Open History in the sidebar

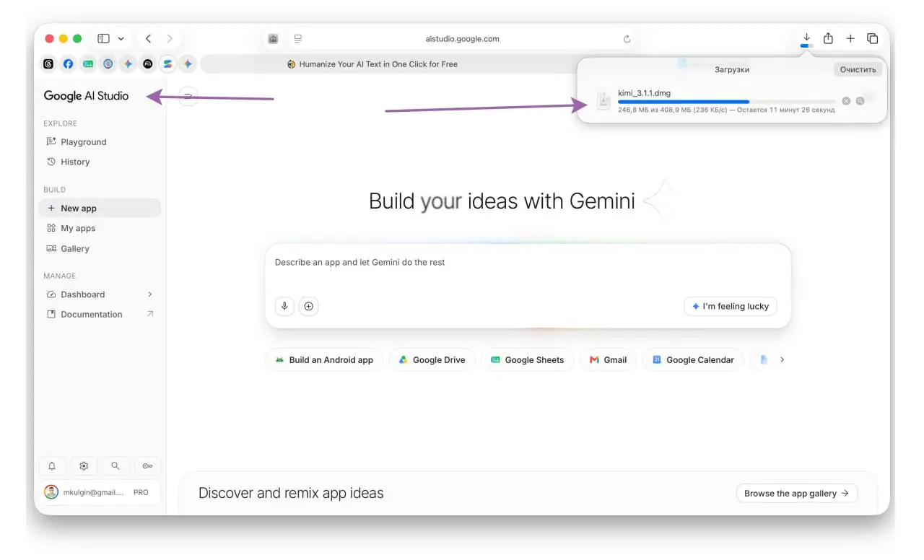(x=100, y=162)
